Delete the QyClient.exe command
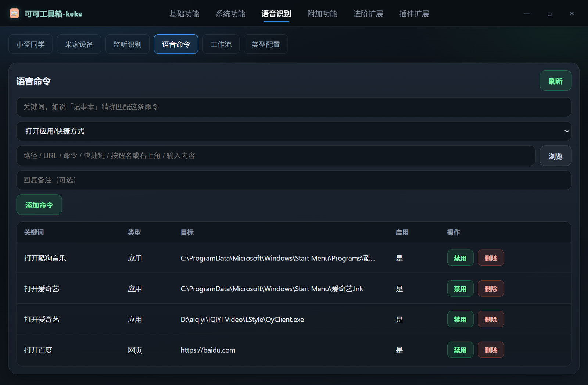The image size is (588, 385). pyautogui.click(x=491, y=320)
